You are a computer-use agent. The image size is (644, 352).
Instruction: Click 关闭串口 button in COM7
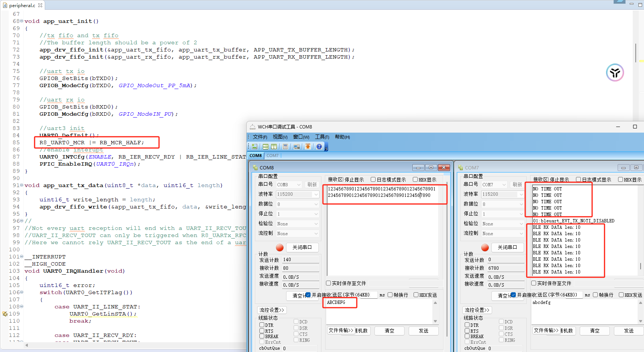coord(508,247)
